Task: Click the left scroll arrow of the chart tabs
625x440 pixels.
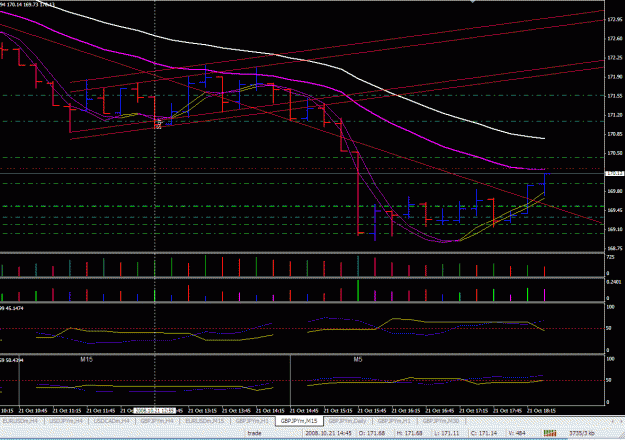Action: pyautogui.click(x=613, y=421)
